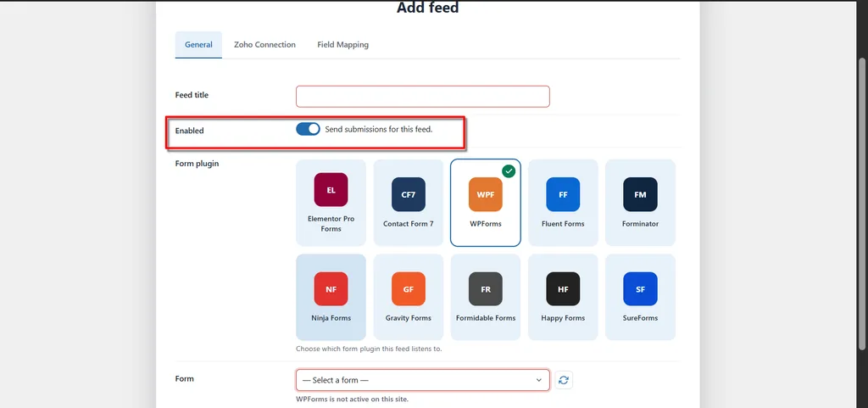The width and height of the screenshot is (868, 408).
Task: Toggle the Enabled feed switch
Action: tap(308, 129)
